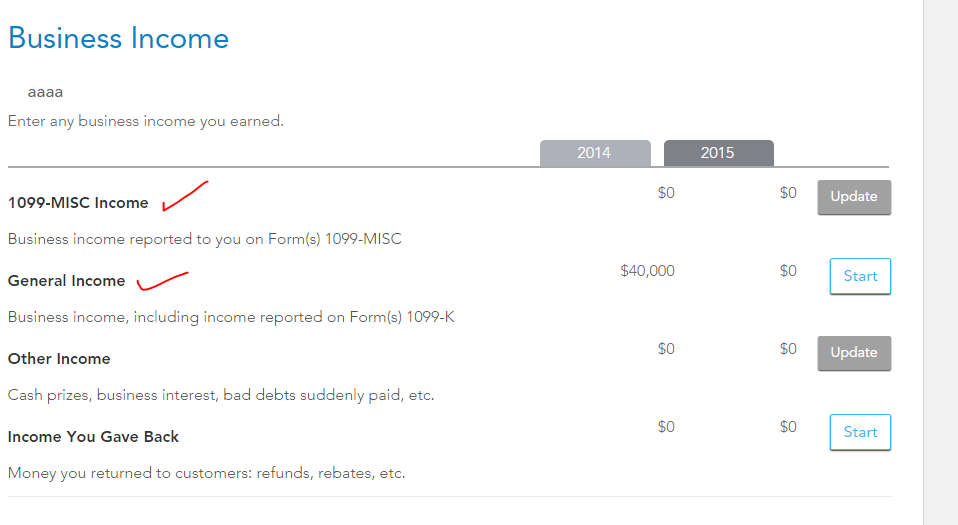
Task: Select the Income You Gave Back heading
Action: pos(93,437)
